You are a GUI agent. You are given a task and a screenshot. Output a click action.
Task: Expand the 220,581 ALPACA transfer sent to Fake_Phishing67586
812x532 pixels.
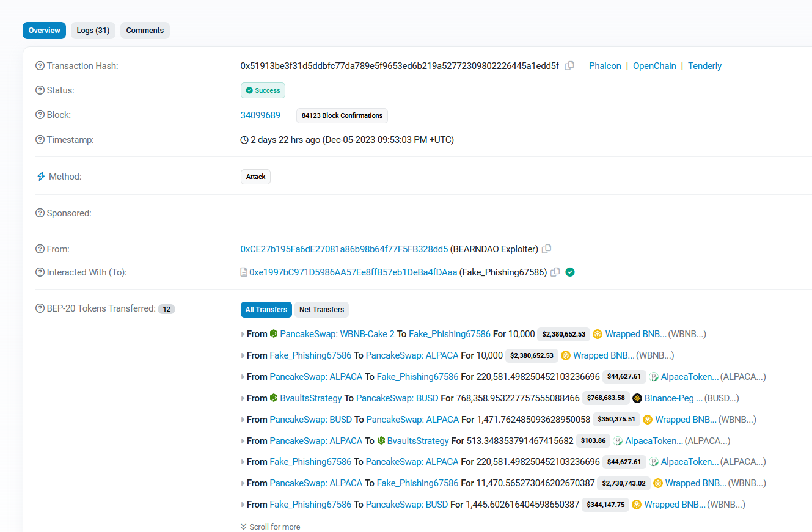(x=243, y=377)
